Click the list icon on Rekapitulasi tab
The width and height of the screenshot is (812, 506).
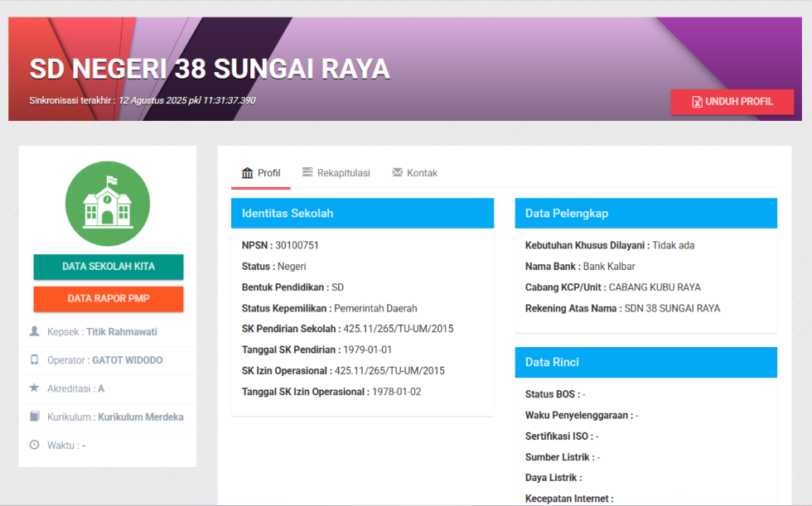coord(307,173)
